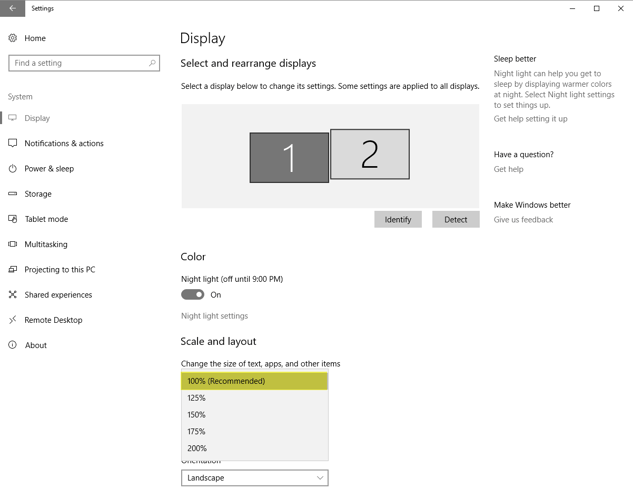Click the Tablet mode icon

pos(13,219)
